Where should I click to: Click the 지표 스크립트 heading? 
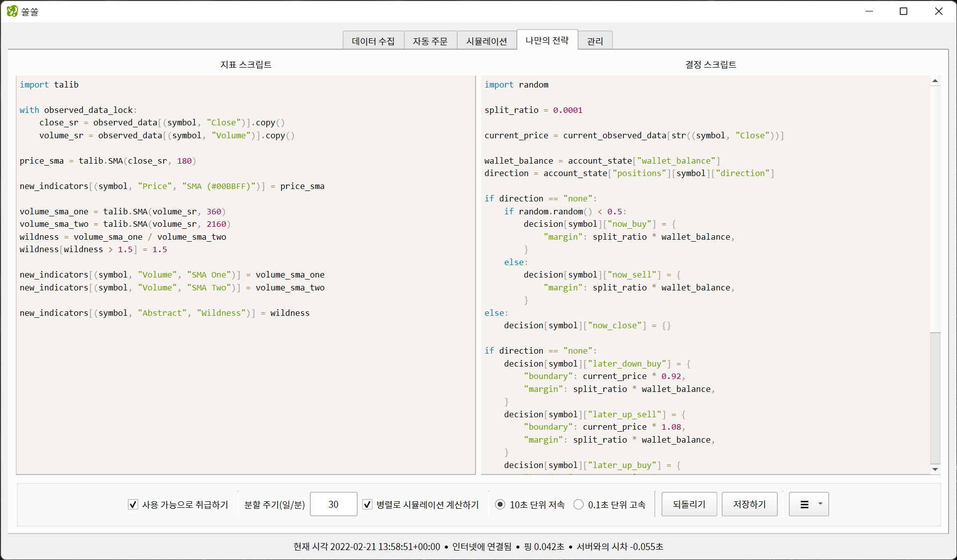[246, 65]
